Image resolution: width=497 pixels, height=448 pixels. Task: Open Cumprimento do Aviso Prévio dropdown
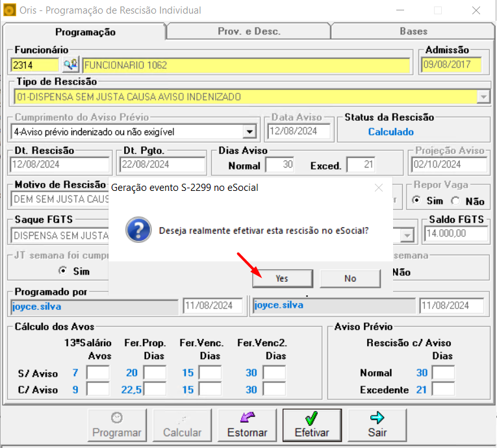click(x=249, y=132)
